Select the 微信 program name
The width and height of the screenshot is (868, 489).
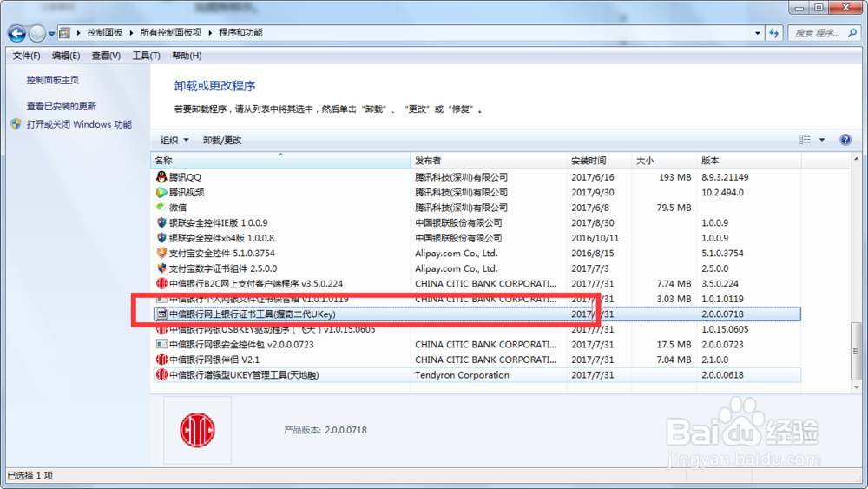point(178,207)
